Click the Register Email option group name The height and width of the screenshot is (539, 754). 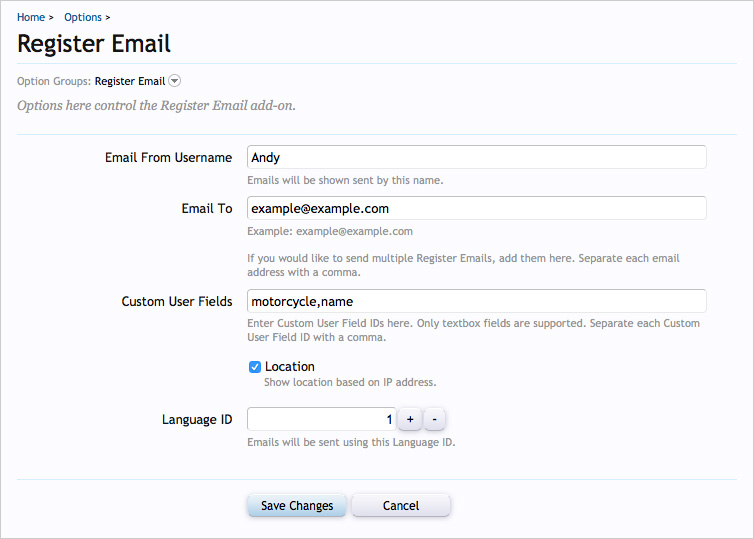(x=130, y=81)
